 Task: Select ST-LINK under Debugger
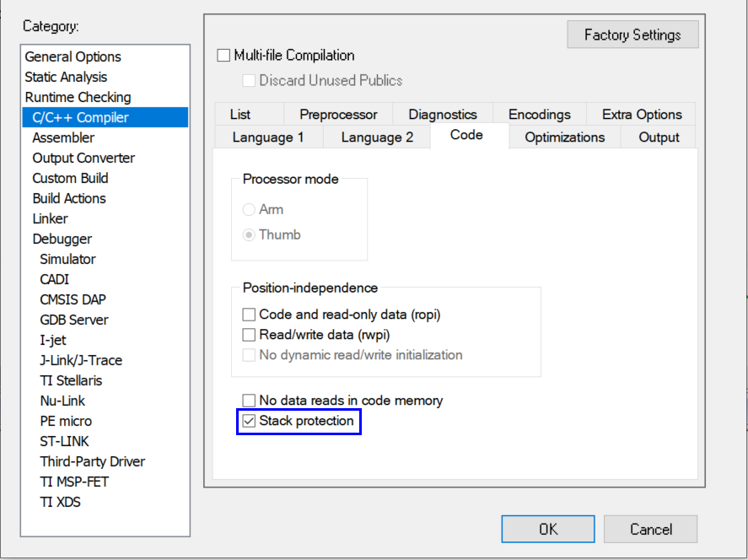coord(64,441)
